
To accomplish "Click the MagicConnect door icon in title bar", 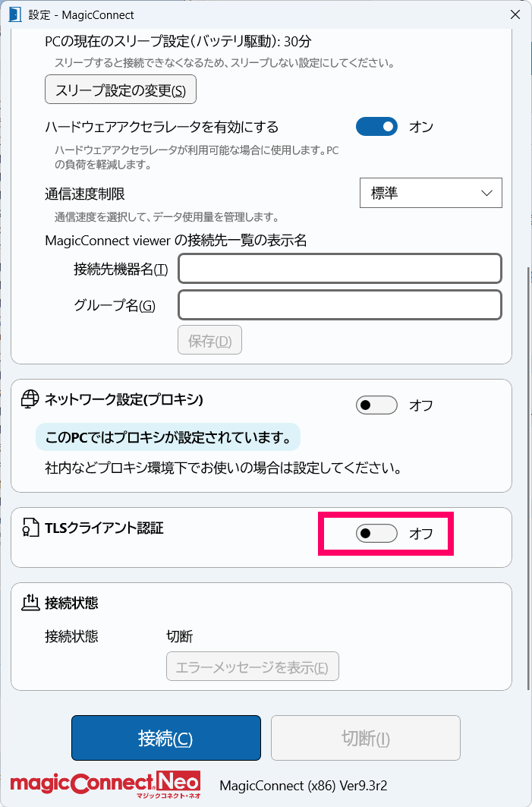I will (x=15, y=14).
